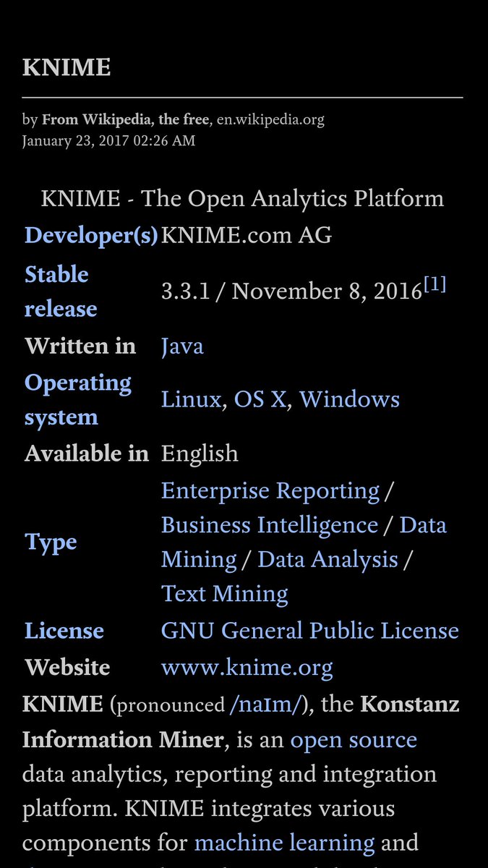Open the OS X link
This screenshot has height=868, width=488.
click(x=260, y=399)
